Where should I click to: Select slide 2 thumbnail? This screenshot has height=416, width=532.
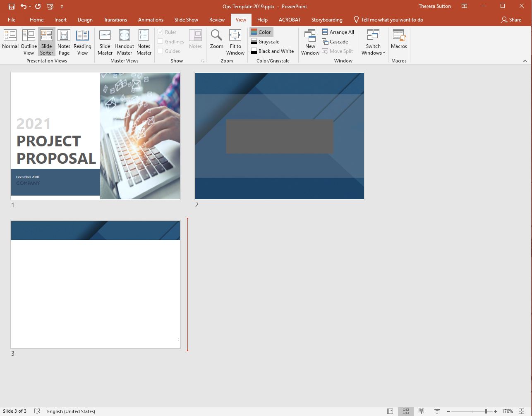click(x=280, y=136)
